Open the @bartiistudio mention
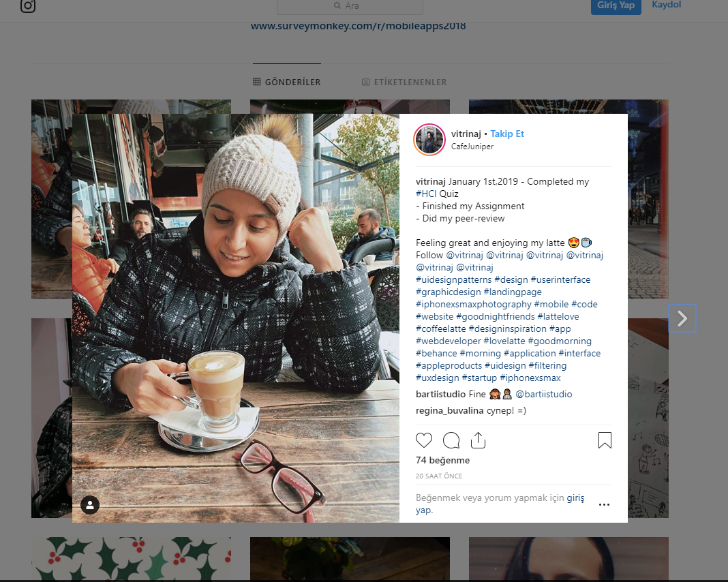This screenshot has height=582, width=728. pyautogui.click(x=544, y=394)
